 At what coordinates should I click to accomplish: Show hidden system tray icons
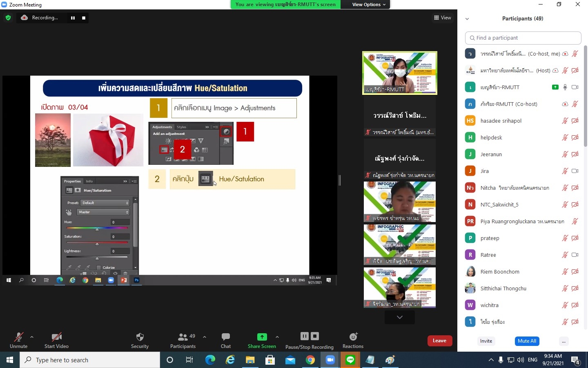click(491, 360)
